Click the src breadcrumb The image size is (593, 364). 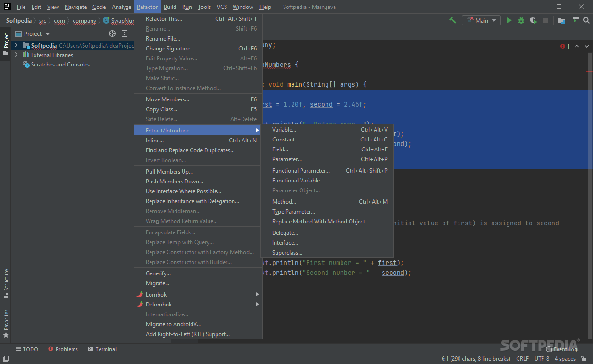(42, 21)
